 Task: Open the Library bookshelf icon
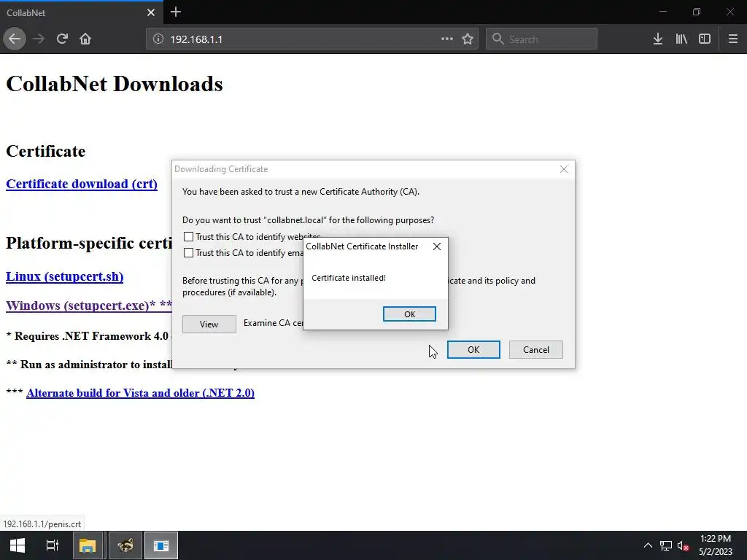pos(681,39)
